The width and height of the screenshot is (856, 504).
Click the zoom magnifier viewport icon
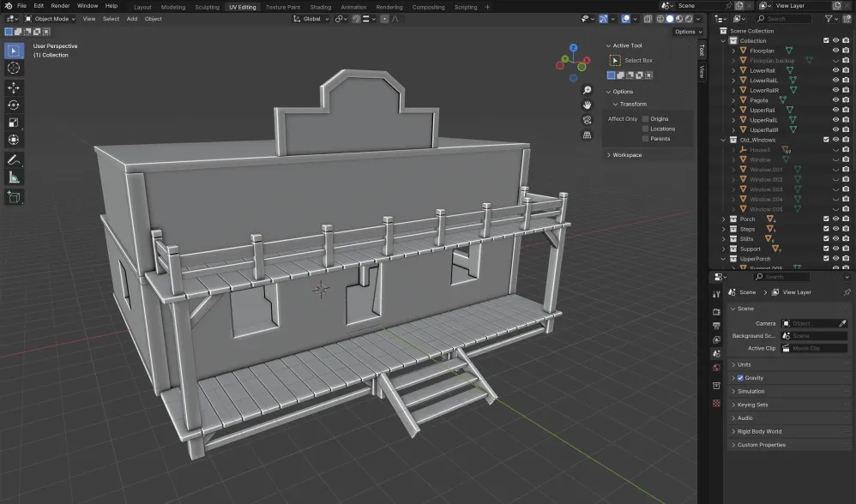[x=587, y=90]
